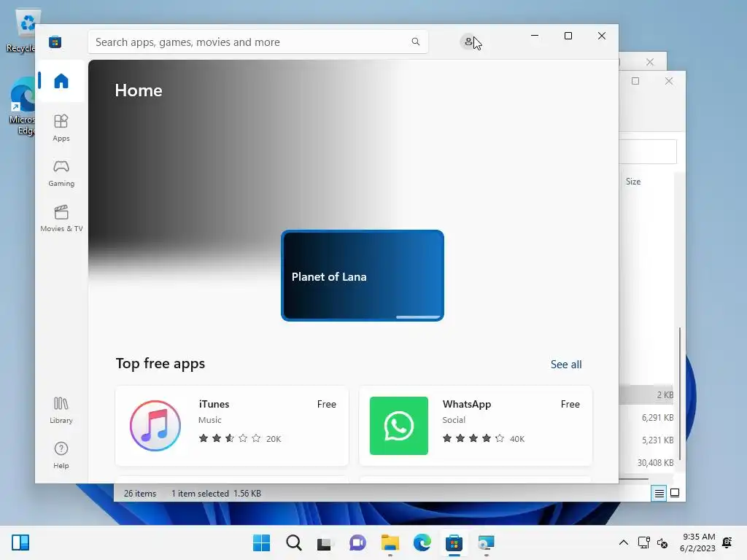Open Task View from the taskbar

point(325,542)
